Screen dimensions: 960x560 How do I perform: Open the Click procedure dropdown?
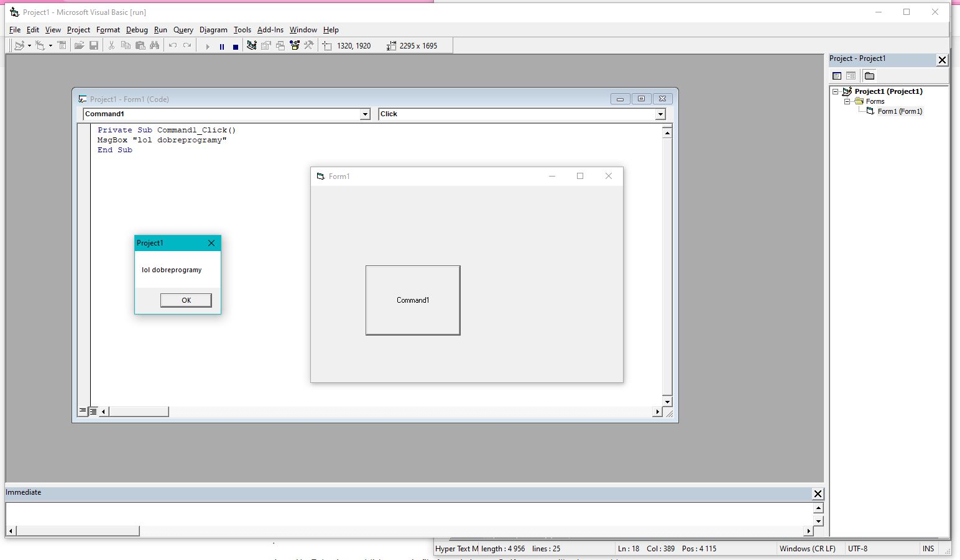[x=660, y=114]
